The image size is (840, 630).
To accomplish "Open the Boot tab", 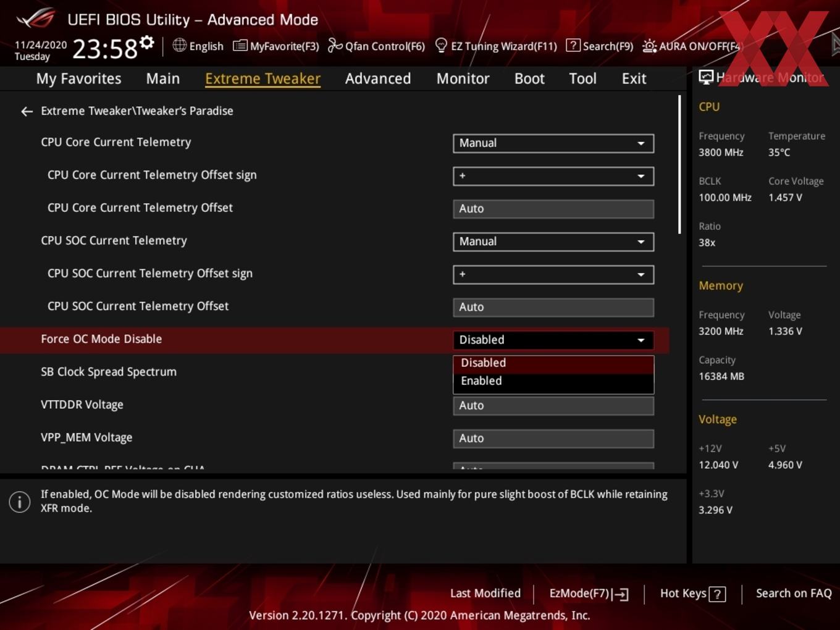I will point(529,78).
